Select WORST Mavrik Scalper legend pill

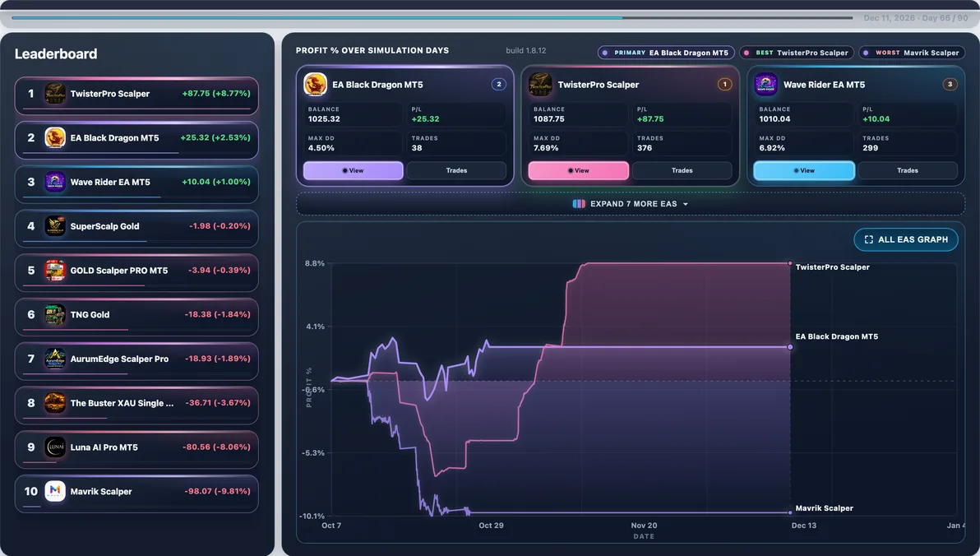[x=912, y=53]
